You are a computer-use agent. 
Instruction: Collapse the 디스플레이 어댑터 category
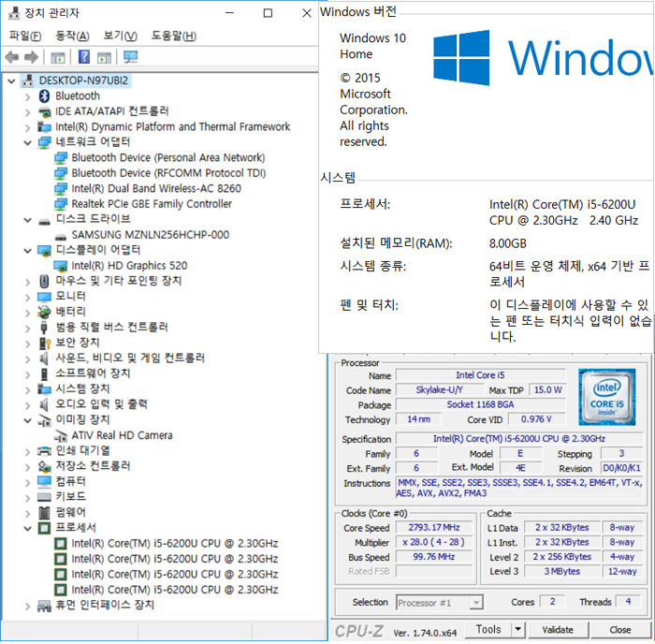tap(27, 251)
